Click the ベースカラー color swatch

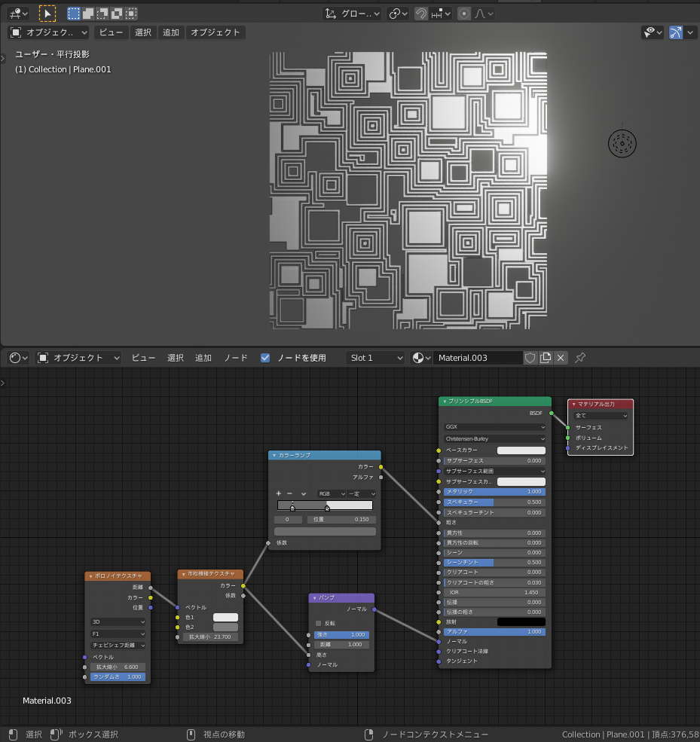coord(521,450)
